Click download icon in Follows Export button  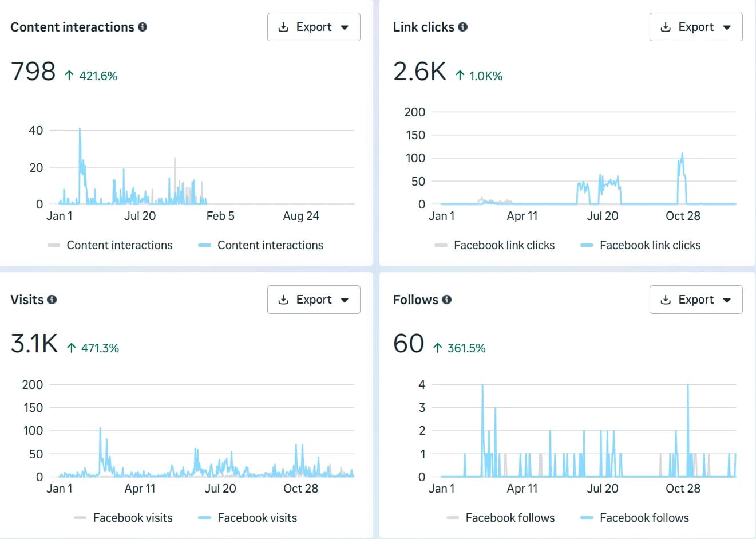tap(666, 300)
